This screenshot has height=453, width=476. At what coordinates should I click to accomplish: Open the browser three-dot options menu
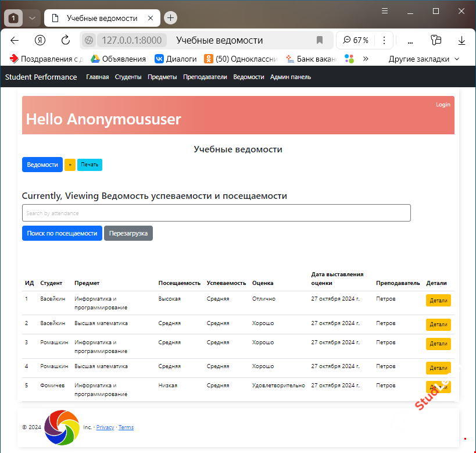pos(384,41)
